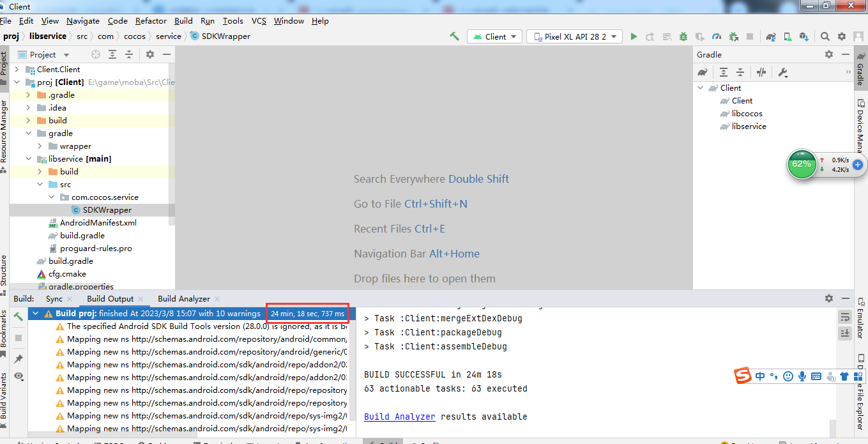Click the Make Project hammer in main toolbar
The width and height of the screenshot is (868, 444).
click(454, 36)
